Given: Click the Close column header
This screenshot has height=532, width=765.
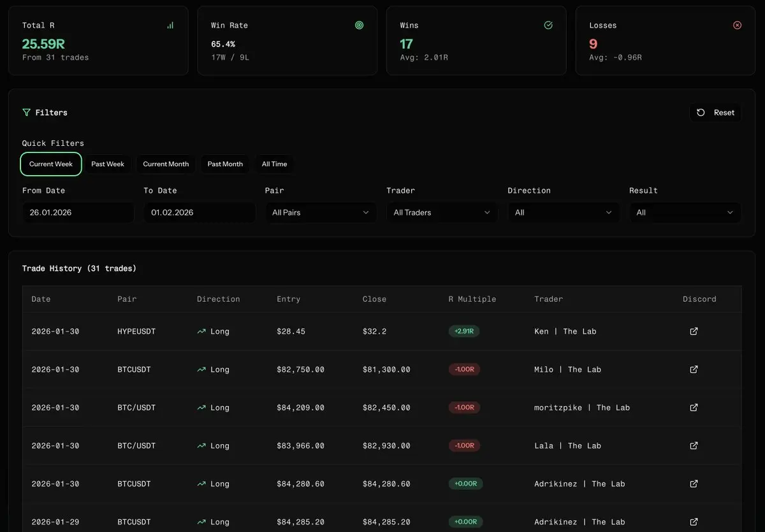Looking at the screenshot, I should [374, 299].
